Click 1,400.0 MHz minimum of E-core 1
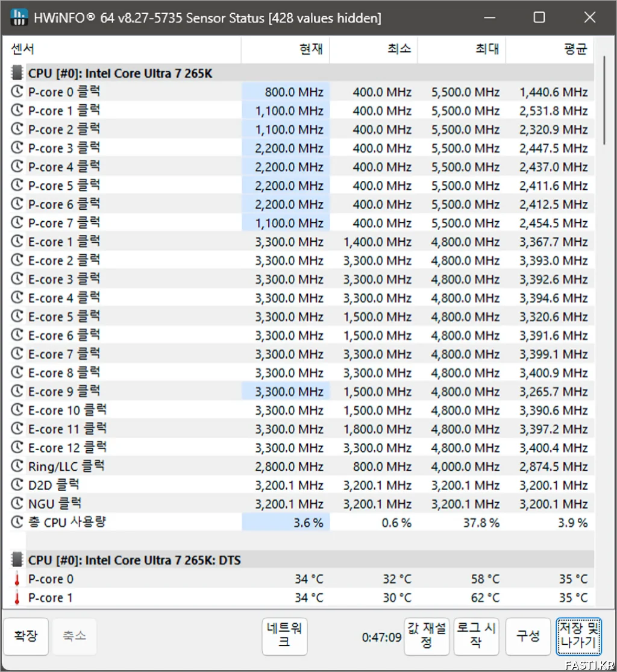617x672 pixels. click(x=377, y=242)
